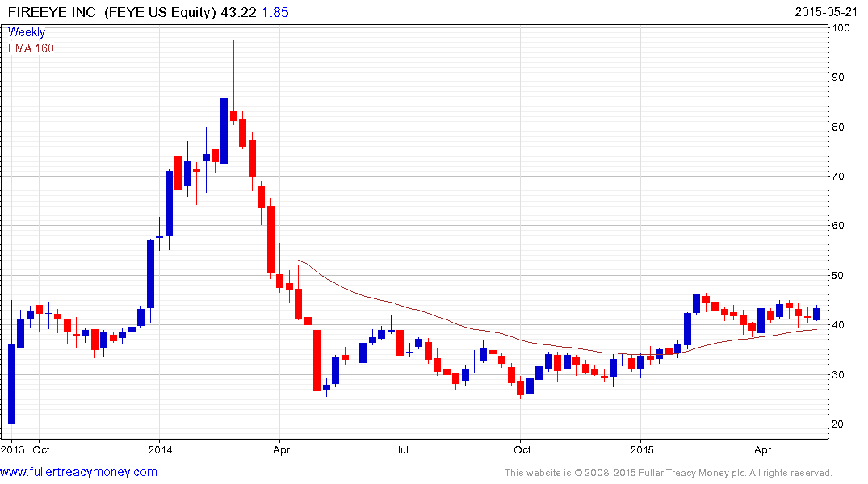Click the tall red candle peaking near 98

point(233,81)
